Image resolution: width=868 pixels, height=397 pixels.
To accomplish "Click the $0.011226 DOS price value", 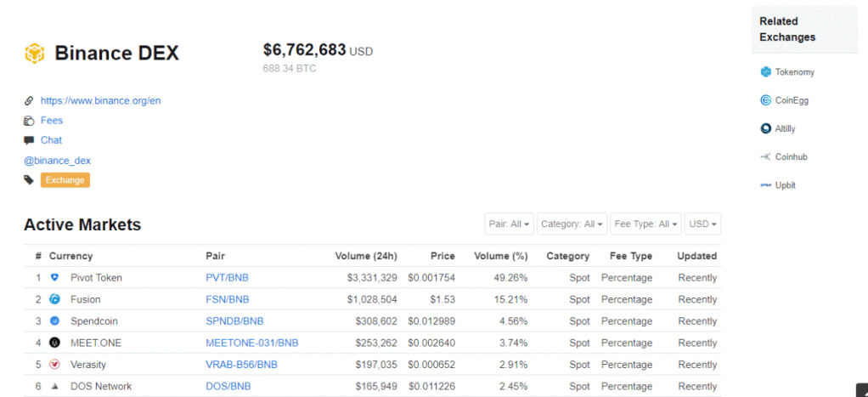I will 431,387.
